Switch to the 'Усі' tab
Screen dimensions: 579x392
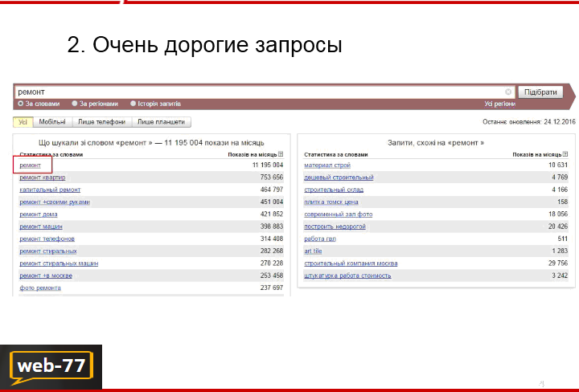point(23,122)
